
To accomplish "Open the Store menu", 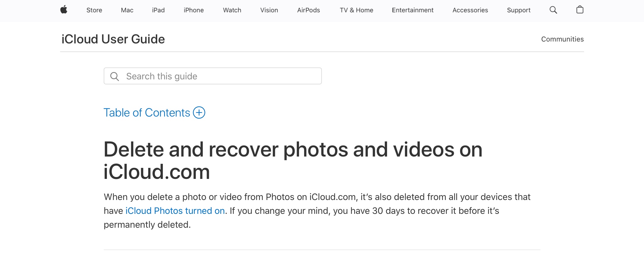I will (x=94, y=10).
